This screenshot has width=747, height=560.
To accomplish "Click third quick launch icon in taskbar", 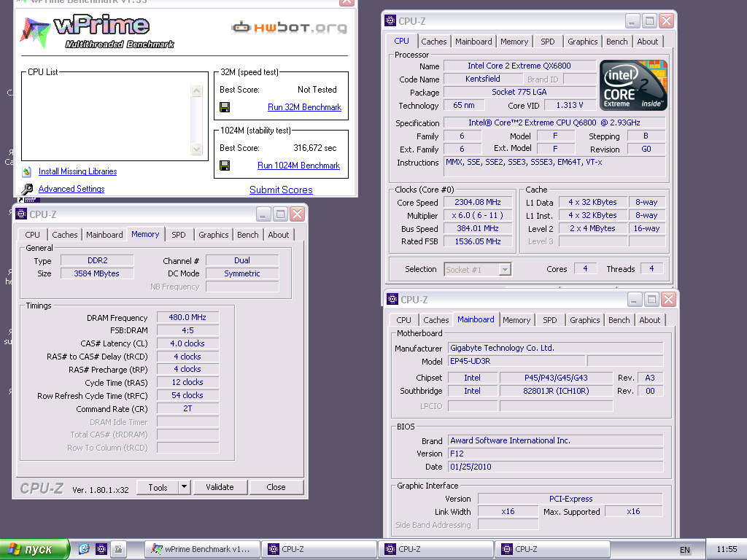I will pos(118,549).
